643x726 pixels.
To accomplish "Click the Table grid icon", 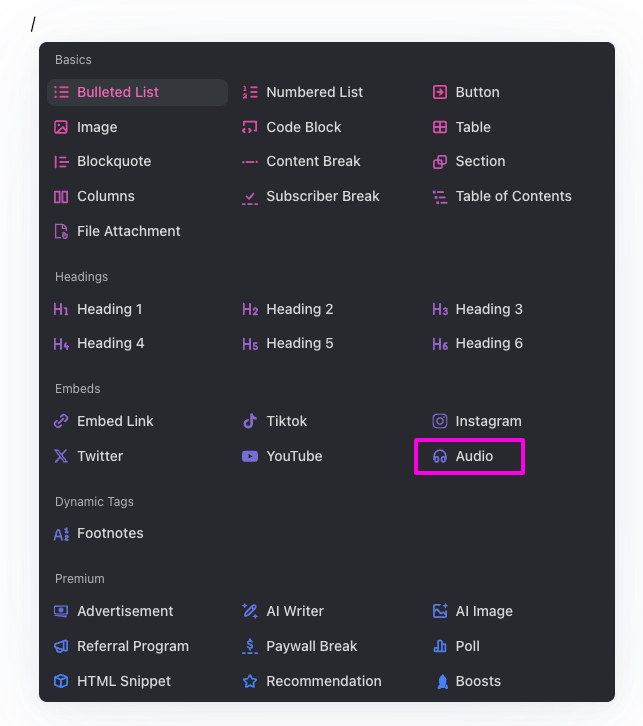I will (x=440, y=127).
